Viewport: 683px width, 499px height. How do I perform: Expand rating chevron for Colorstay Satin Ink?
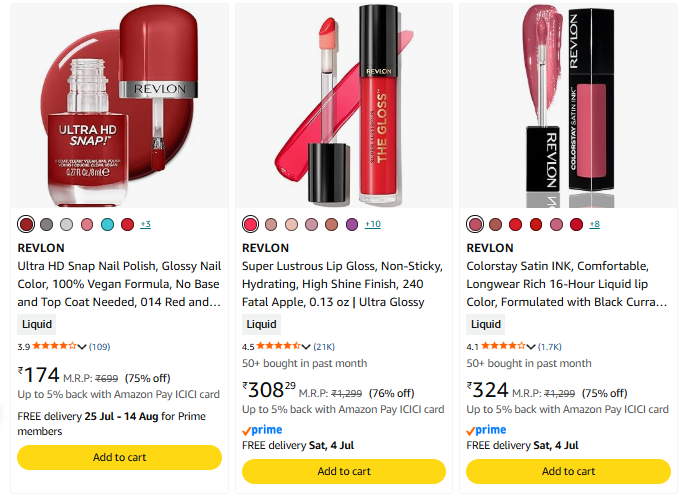coord(530,347)
